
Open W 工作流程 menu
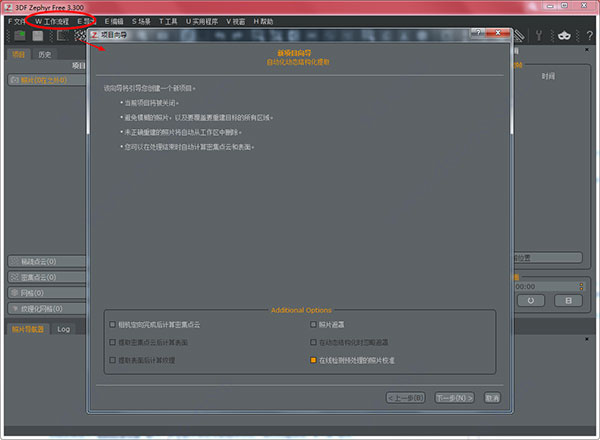52,21
